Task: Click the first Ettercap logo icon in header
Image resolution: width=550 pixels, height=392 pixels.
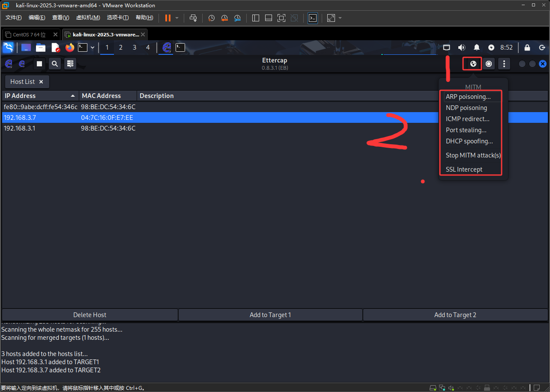Action: 9,64
